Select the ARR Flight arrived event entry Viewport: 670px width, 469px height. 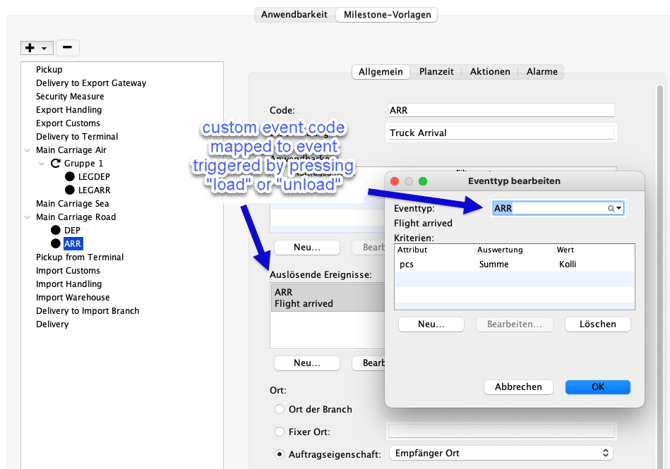(x=328, y=298)
